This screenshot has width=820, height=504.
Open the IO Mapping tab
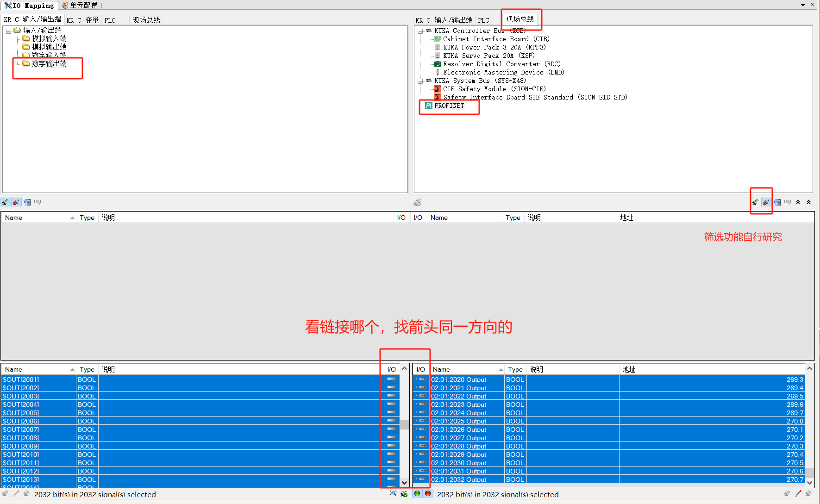point(29,6)
